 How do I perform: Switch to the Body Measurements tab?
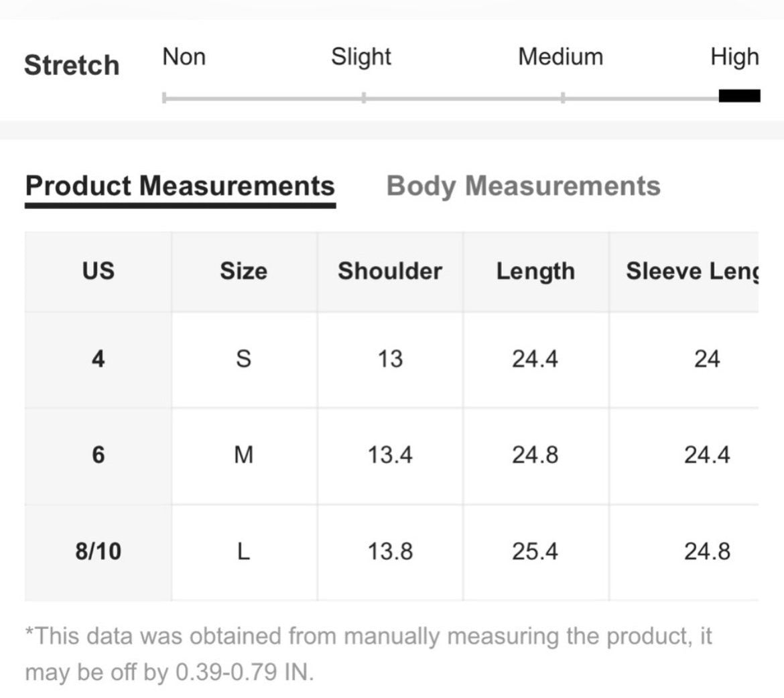click(x=523, y=186)
